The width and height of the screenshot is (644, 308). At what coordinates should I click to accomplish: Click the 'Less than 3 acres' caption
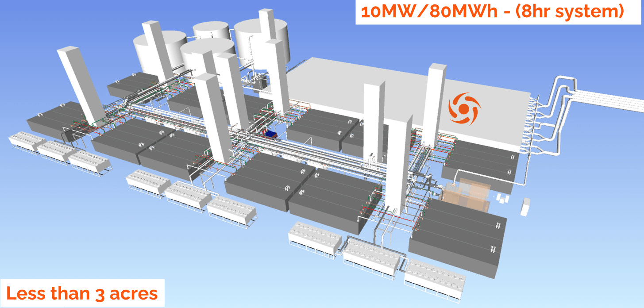82,293
